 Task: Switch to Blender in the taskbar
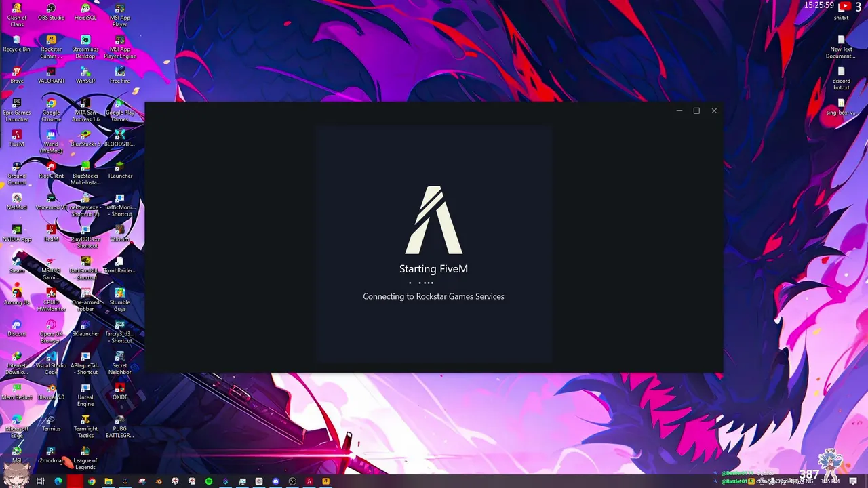pyautogui.click(x=159, y=481)
